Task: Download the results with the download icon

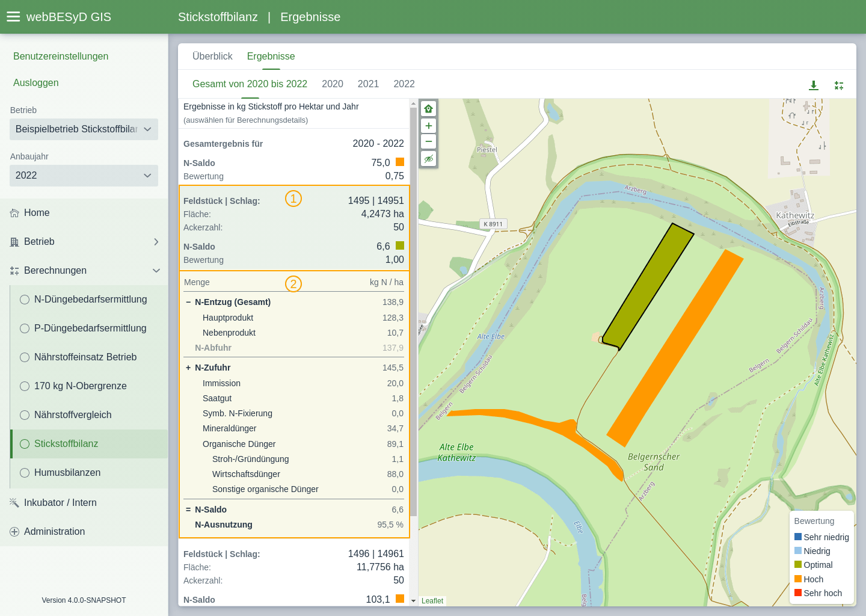Action: click(814, 85)
